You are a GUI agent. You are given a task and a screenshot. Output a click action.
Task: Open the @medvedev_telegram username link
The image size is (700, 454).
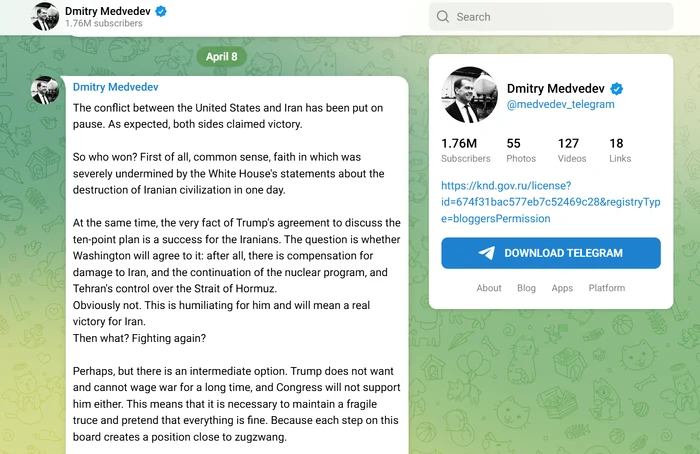point(560,104)
